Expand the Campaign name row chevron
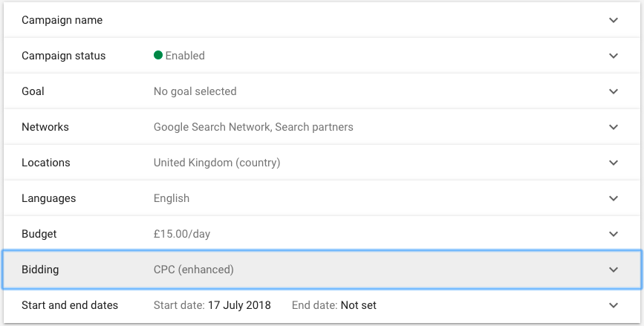Viewport: 644px width, 326px height. click(x=614, y=20)
